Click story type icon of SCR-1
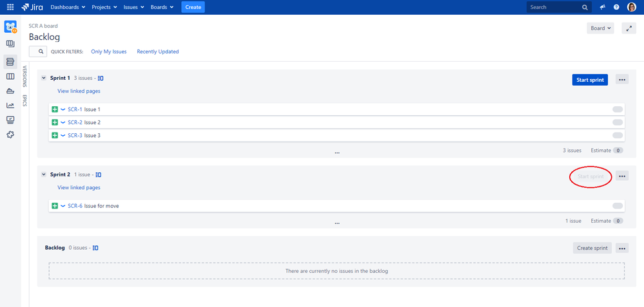 click(55, 109)
